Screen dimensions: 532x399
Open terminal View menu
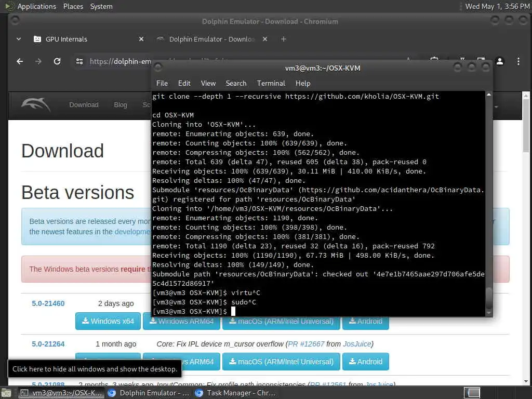point(208,84)
